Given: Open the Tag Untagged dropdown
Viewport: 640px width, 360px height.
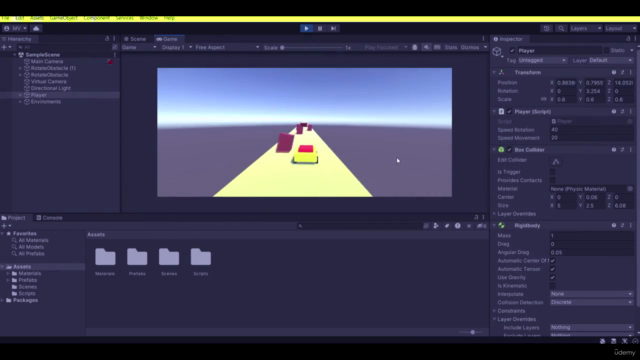Looking at the screenshot, I should [x=542, y=60].
